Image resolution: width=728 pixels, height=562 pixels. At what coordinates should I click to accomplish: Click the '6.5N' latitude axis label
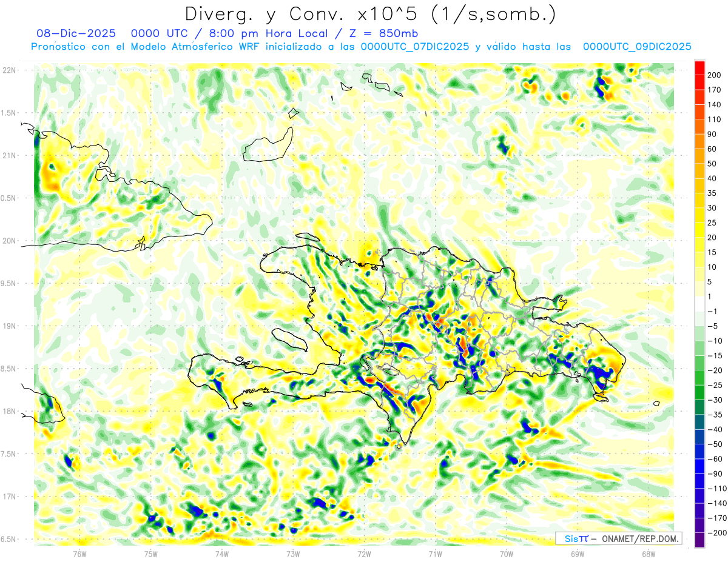tap(8, 539)
